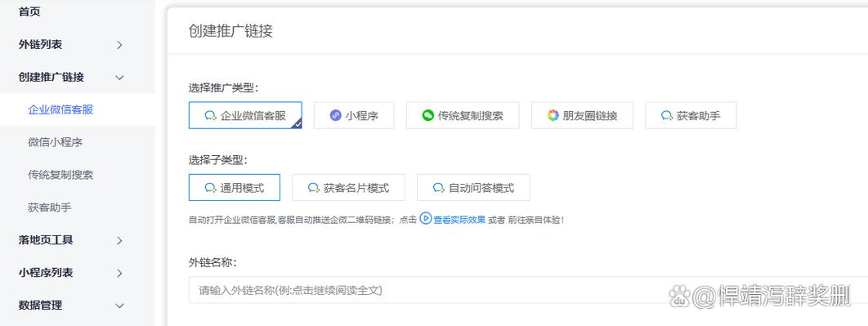Open 获客助手 sidebar submenu item
The width and height of the screenshot is (868, 326).
coord(50,208)
